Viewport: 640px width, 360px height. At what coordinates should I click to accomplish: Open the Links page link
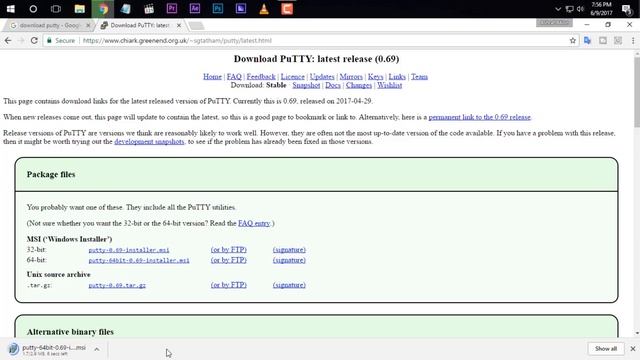point(397,77)
